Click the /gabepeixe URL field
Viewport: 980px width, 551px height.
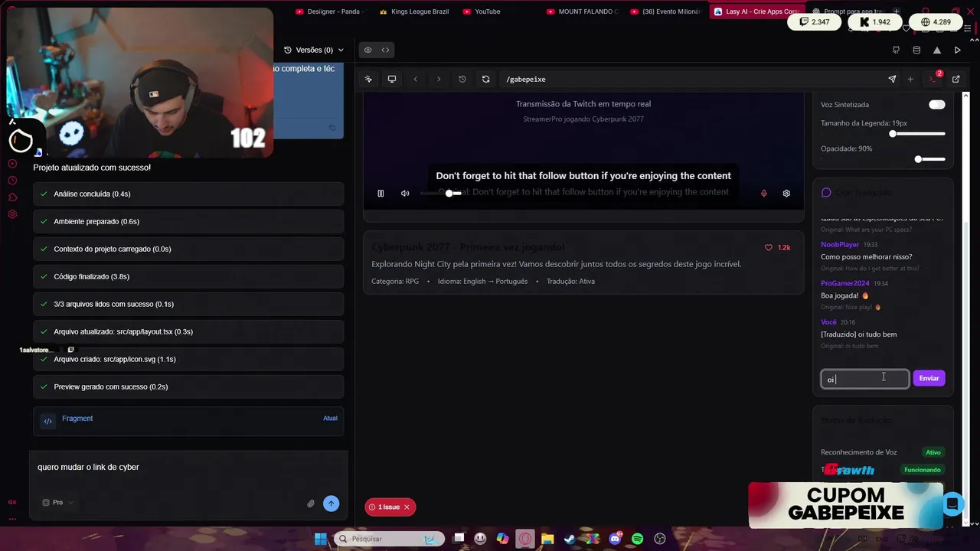[x=689, y=79]
